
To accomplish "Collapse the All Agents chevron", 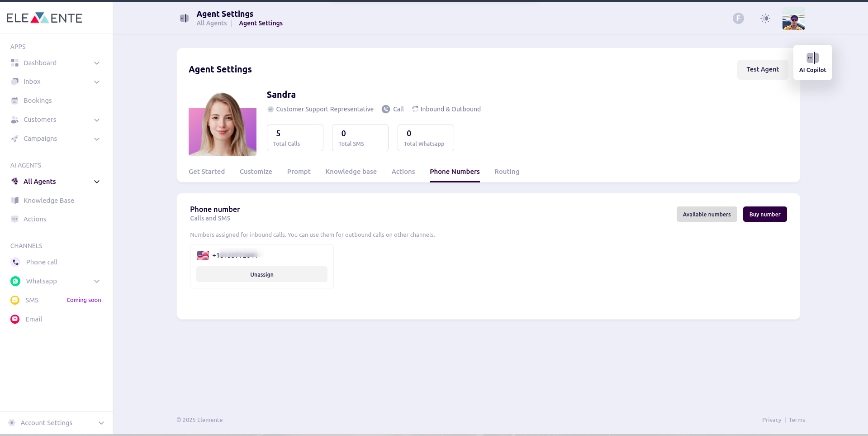I will 97,182.
